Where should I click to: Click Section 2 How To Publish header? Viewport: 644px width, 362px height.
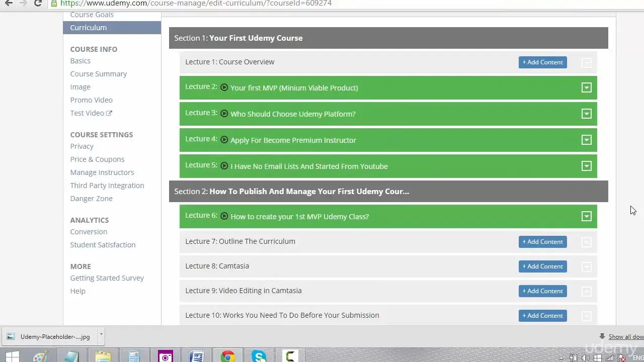388,192
